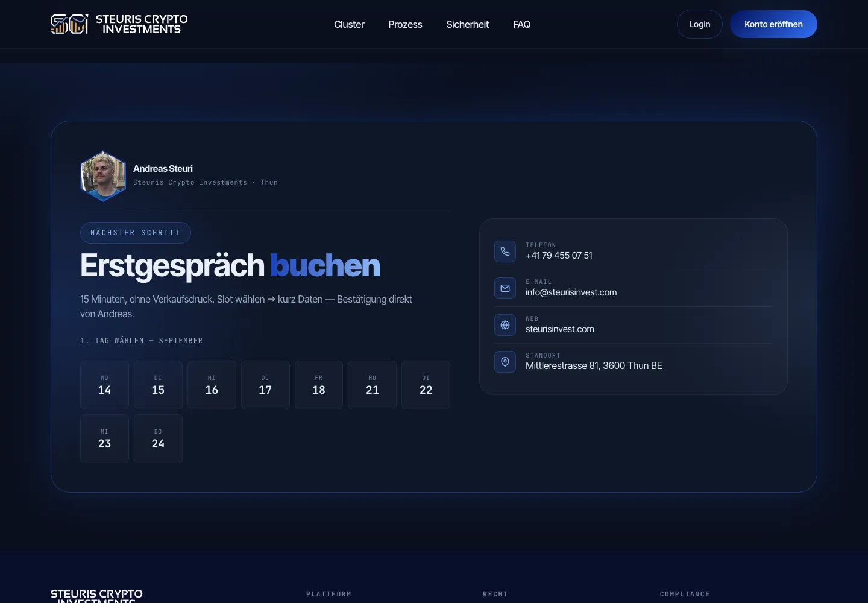Click the footer Steuris Crypto logo

(x=96, y=596)
